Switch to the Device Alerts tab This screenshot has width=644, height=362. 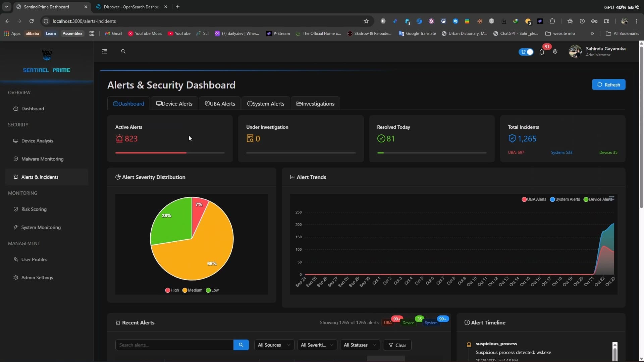(174, 104)
